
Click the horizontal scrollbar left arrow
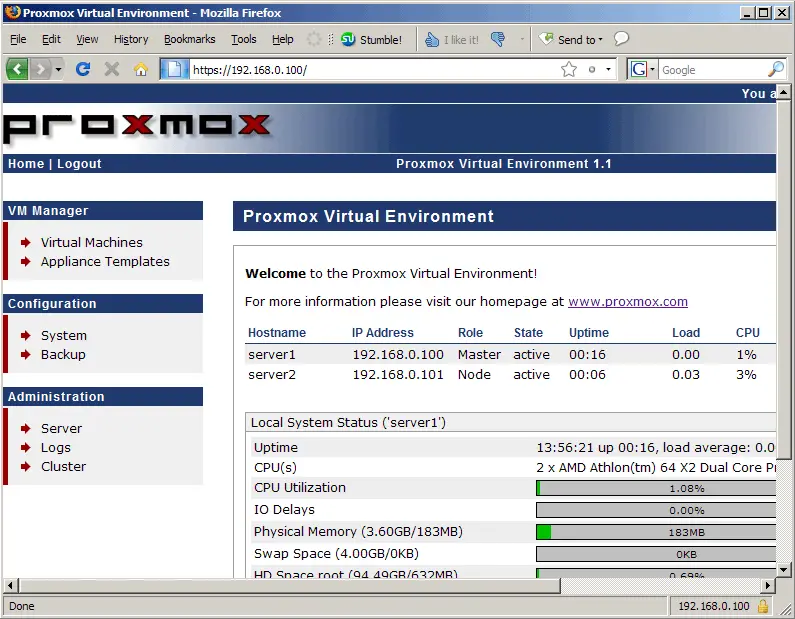(10, 586)
